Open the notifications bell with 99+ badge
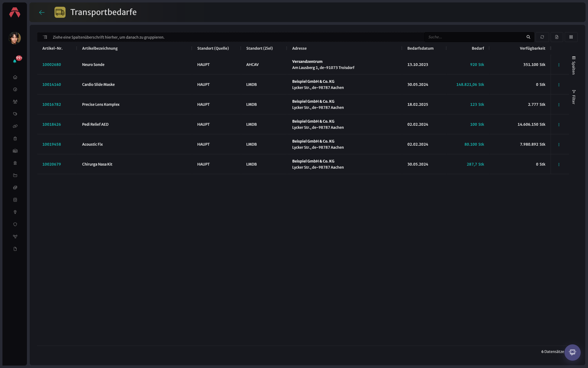The height and width of the screenshot is (368, 588). pos(15,61)
